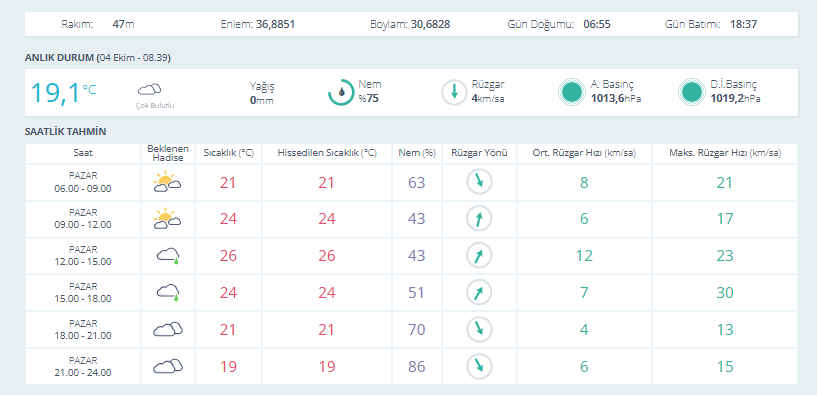Image resolution: width=817 pixels, height=395 pixels.
Task: Click the Gün Batımı 18:37 value
Action: click(743, 24)
